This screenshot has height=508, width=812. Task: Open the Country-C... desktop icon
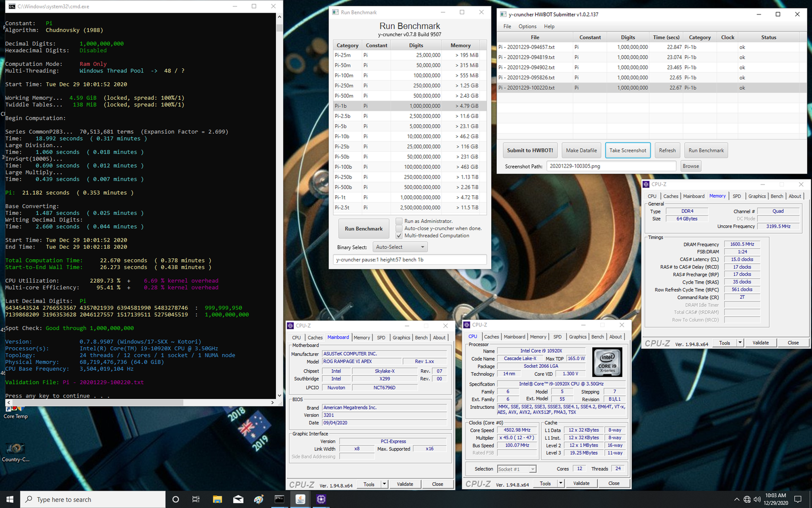coord(16,452)
